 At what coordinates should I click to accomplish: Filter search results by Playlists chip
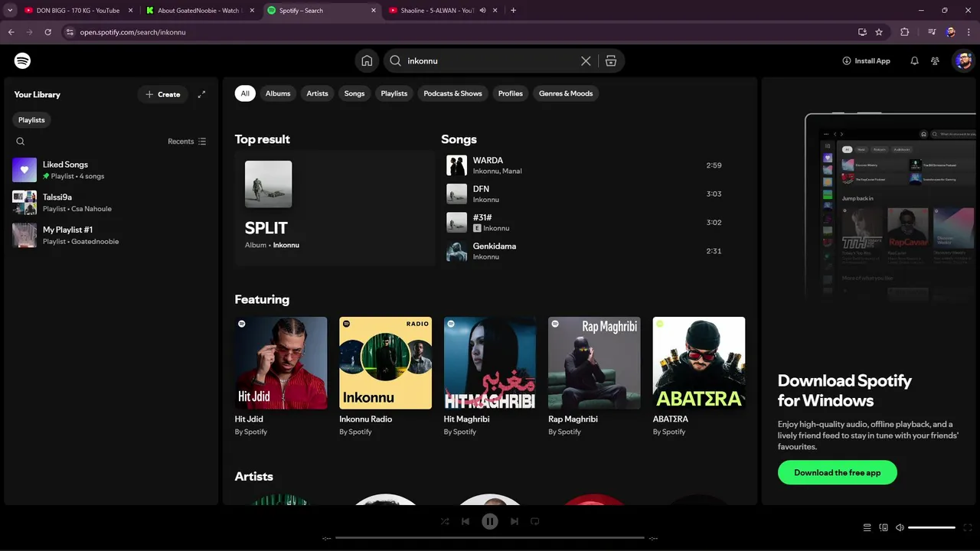394,93
